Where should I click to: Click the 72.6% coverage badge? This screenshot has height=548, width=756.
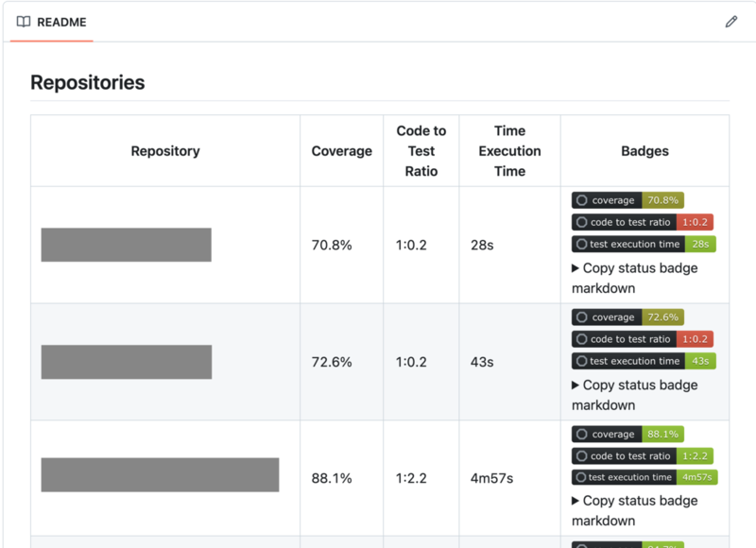point(627,317)
